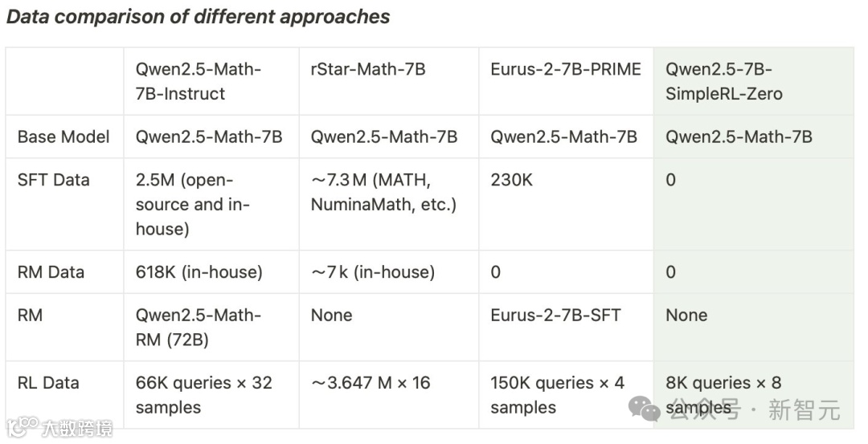This screenshot has width=868, height=444.
Task: Click the 新智元 watermark text
Action: point(805,409)
